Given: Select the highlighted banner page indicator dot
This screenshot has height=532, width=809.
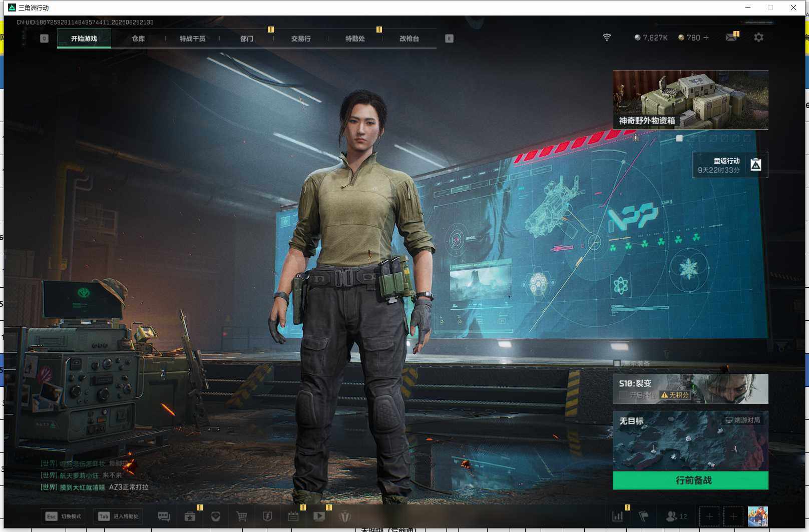Looking at the screenshot, I should (679, 138).
